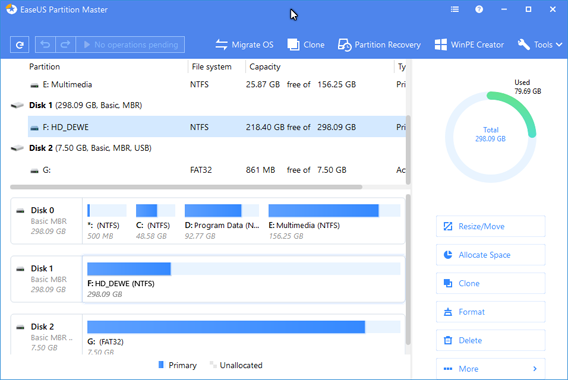The width and height of the screenshot is (568, 380).
Task: Click the Primary legend blue swatch
Action: (x=161, y=365)
